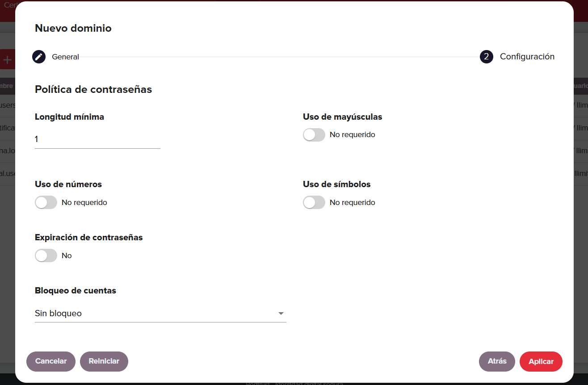Enable Expiración de contraseñas toggle
Image resolution: width=588 pixels, height=385 pixels.
click(46, 255)
